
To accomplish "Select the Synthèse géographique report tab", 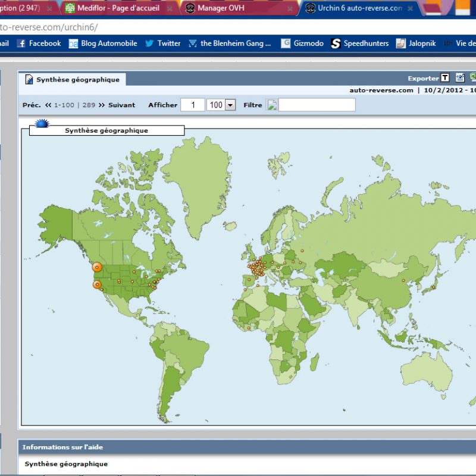I will click(72, 79).
